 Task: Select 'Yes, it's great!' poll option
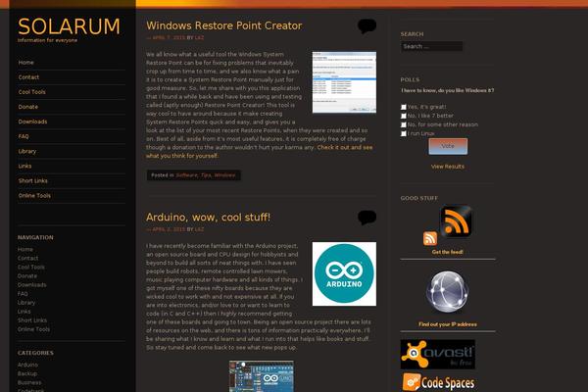(x=404, y=107)
